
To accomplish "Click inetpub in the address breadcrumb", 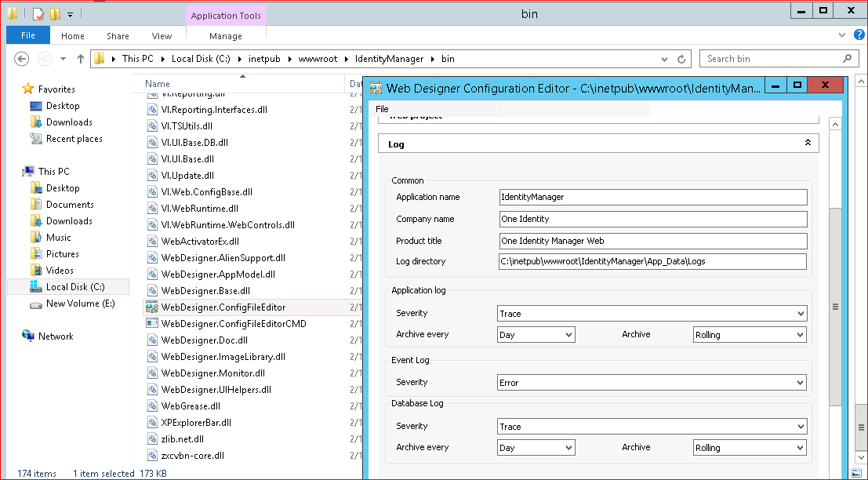I will 264,59.
